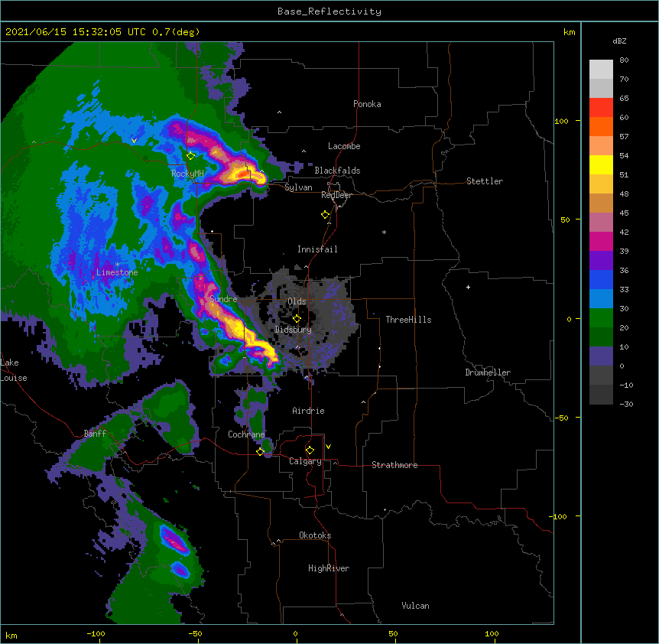Click the yellow diamond marker above Calgary
This screenshot has width=659, height=644.
310,450
